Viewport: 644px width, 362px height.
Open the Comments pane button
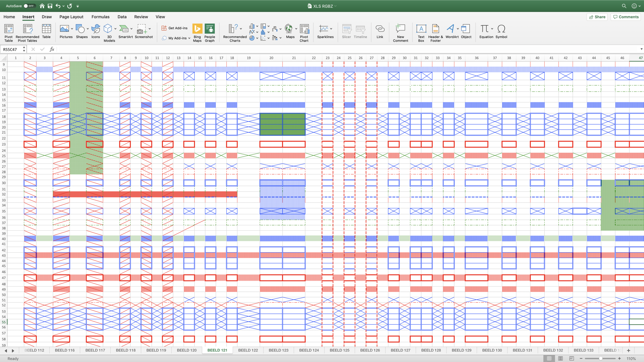coord(626,17)
